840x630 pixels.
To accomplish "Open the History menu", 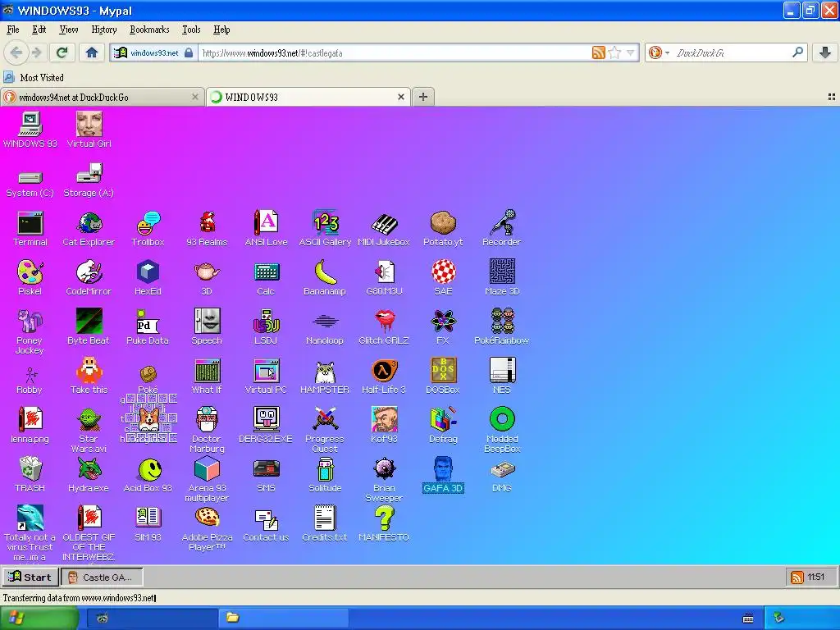I will [x=104, y=30].
